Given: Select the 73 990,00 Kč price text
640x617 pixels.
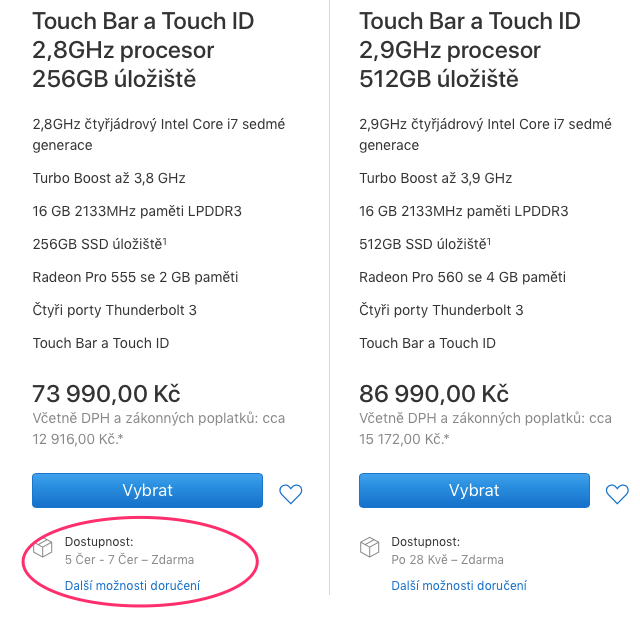Looking at the screenshot, I should click(107, 393).
